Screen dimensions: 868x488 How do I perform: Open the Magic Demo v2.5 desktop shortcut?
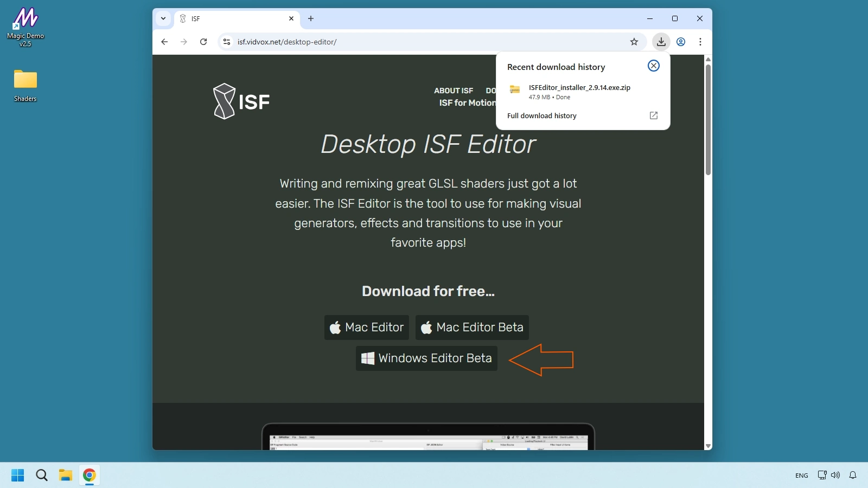(x=25, y=27)
